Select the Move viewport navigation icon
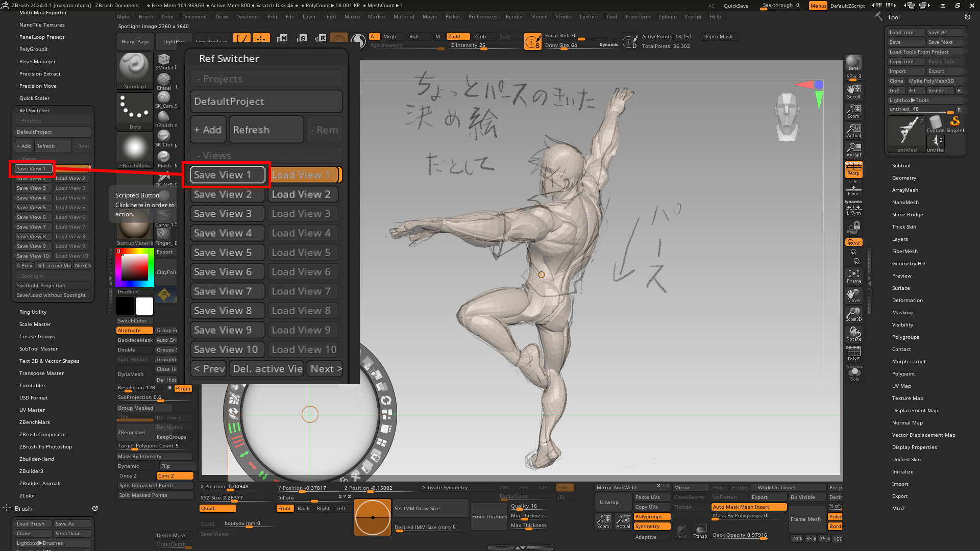 point(853,294)
